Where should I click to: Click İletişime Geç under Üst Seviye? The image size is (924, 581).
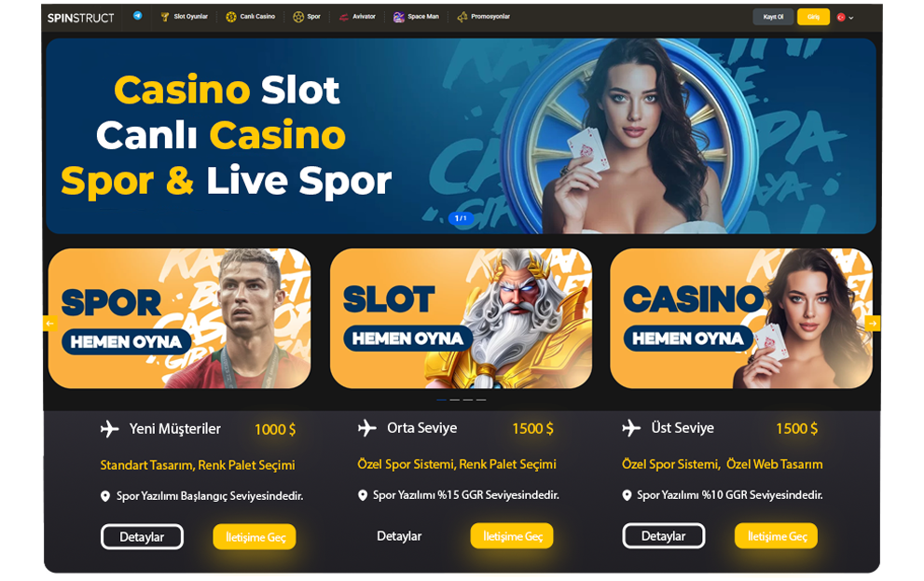pos(776,536)
